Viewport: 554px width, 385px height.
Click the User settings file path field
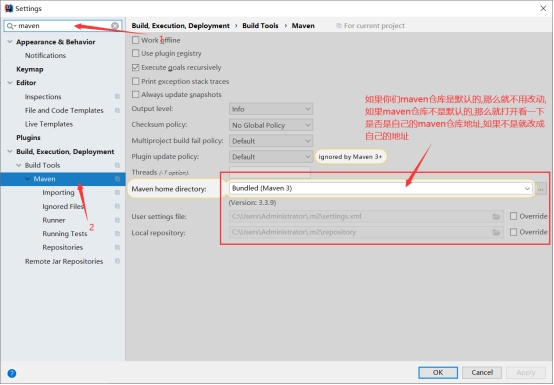[366, 216]
